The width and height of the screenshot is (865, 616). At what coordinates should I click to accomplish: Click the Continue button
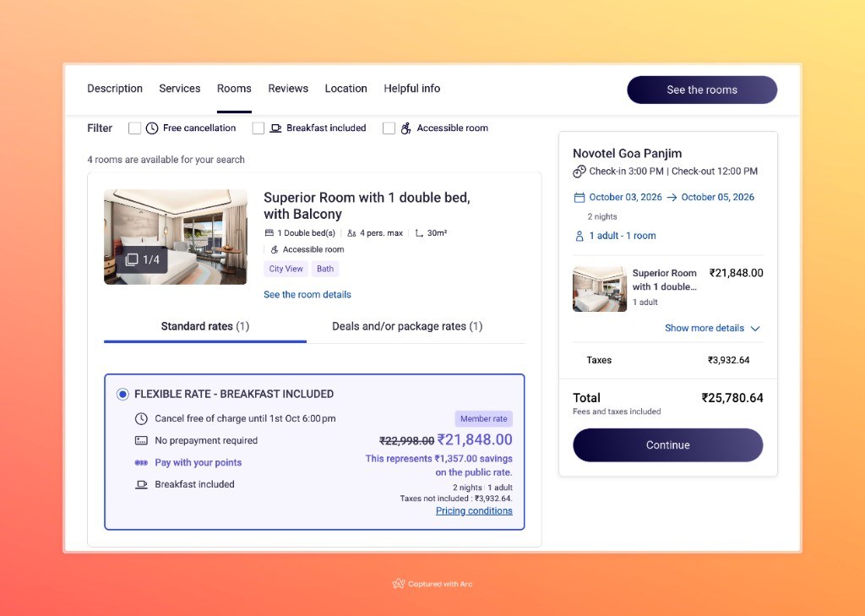667,444
